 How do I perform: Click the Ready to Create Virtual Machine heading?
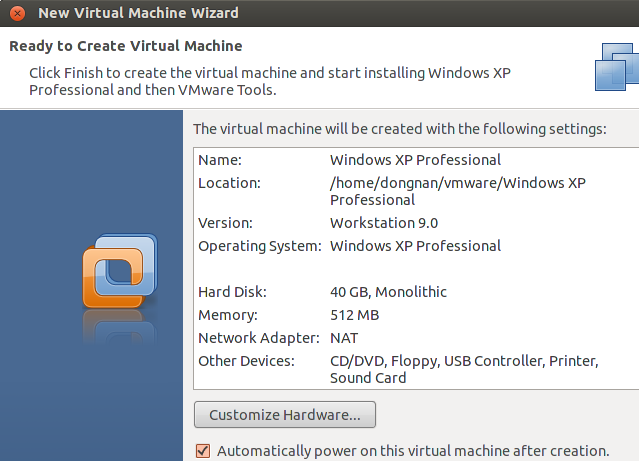(x=126, y=46)
